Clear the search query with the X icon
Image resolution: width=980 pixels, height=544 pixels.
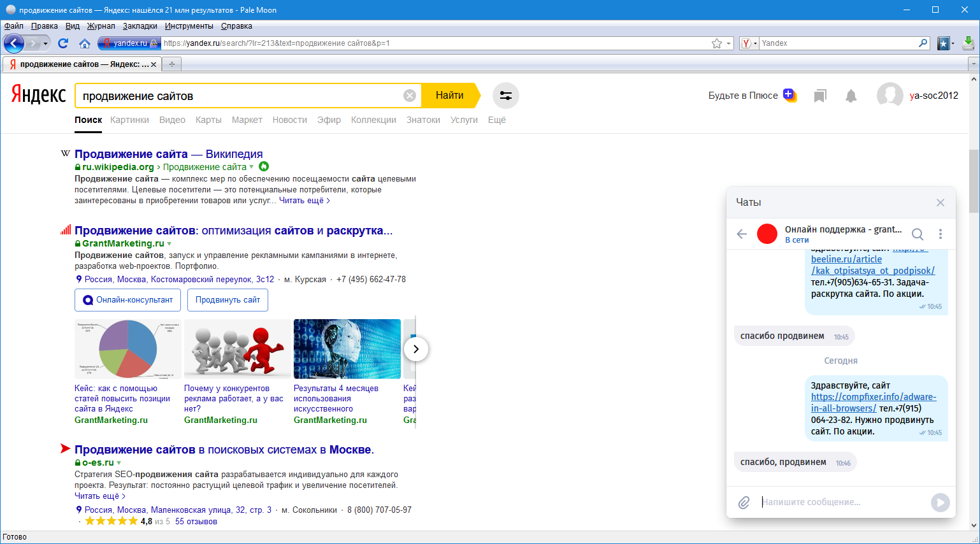coord(410,96)
